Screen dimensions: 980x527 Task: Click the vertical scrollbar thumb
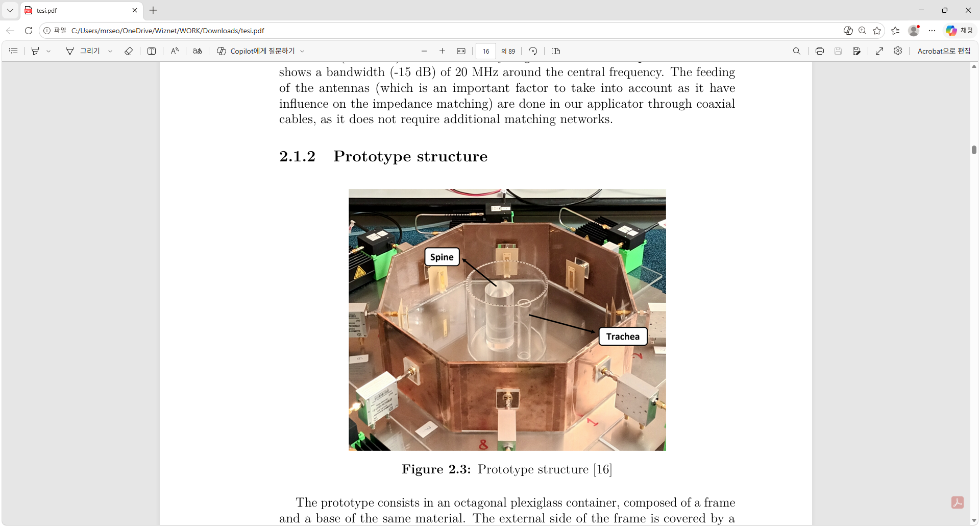pyautogui.click(x=974, y=150)
